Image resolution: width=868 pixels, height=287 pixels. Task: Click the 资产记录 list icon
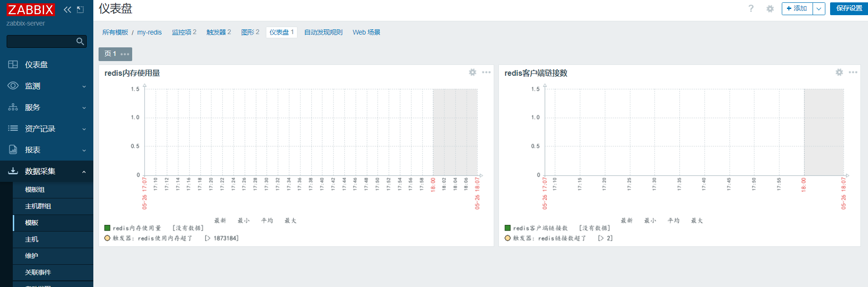(x=13, y=128)
